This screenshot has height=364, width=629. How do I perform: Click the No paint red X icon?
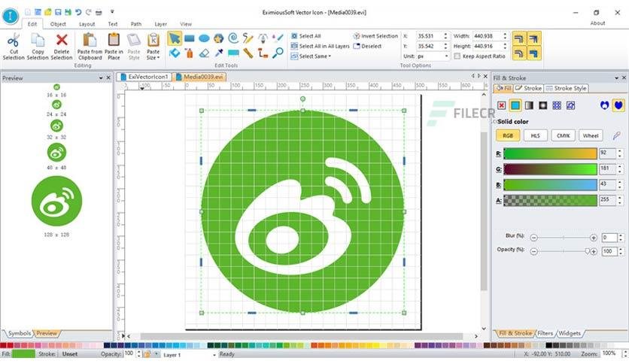click(x=501, y=105)
